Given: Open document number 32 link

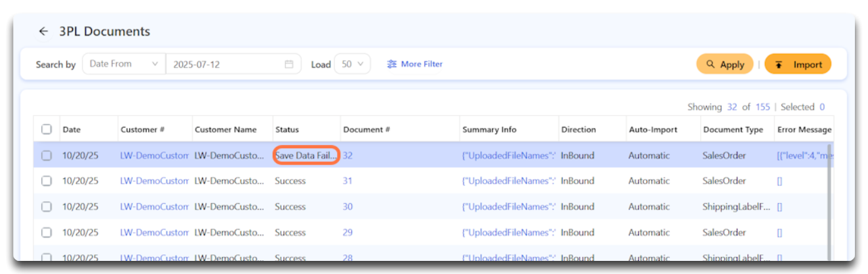Looking at the screenshot, I should tap(347, 155).
